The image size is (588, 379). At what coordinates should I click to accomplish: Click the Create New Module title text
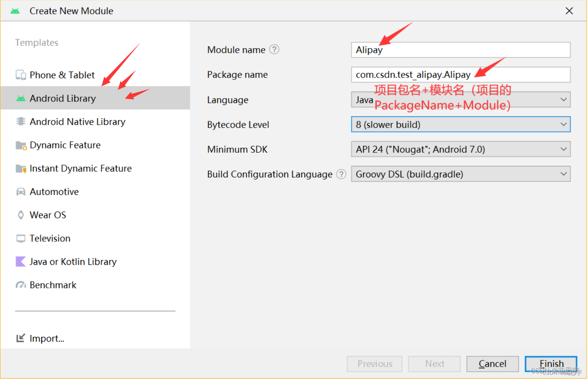pyautogui.click(x=72, y=11)
